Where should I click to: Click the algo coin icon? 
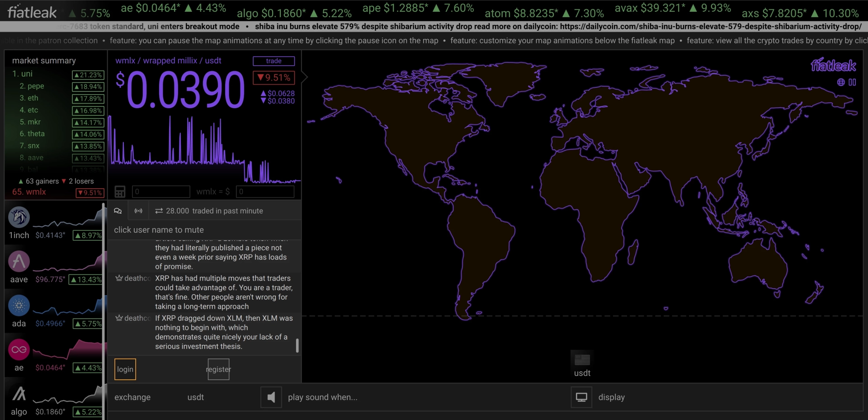point(19,394)
